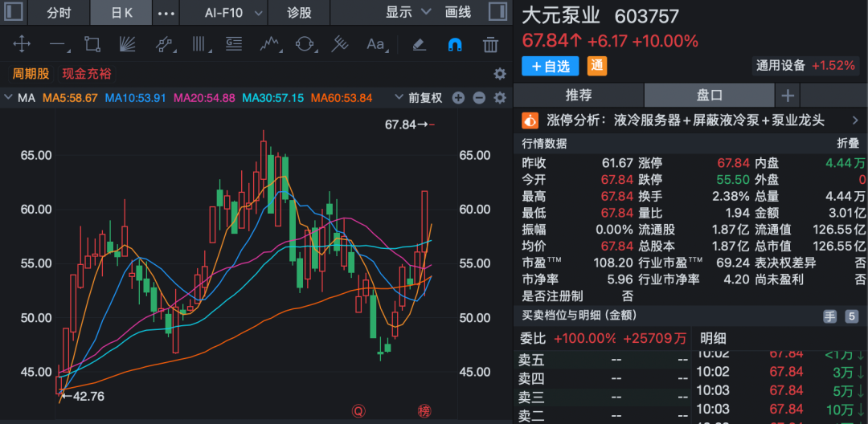Expand the 显示 display dropdown
This screenshot has width=868, height=424.
click(408, 12)
